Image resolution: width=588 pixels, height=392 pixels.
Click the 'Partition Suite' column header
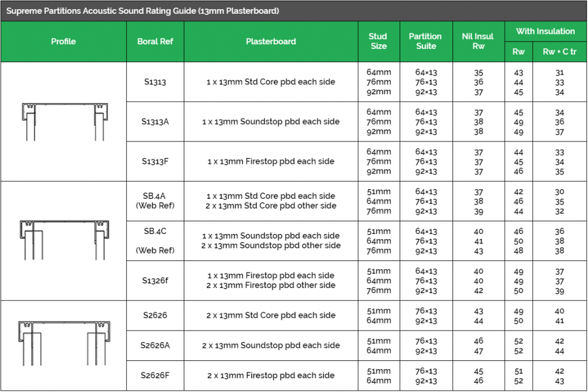[425, 41]
